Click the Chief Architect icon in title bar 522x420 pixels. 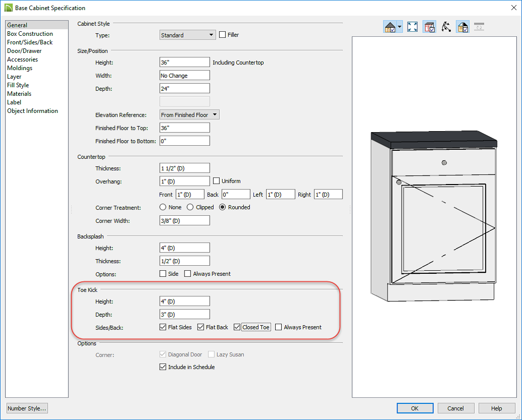click(8, 8)
